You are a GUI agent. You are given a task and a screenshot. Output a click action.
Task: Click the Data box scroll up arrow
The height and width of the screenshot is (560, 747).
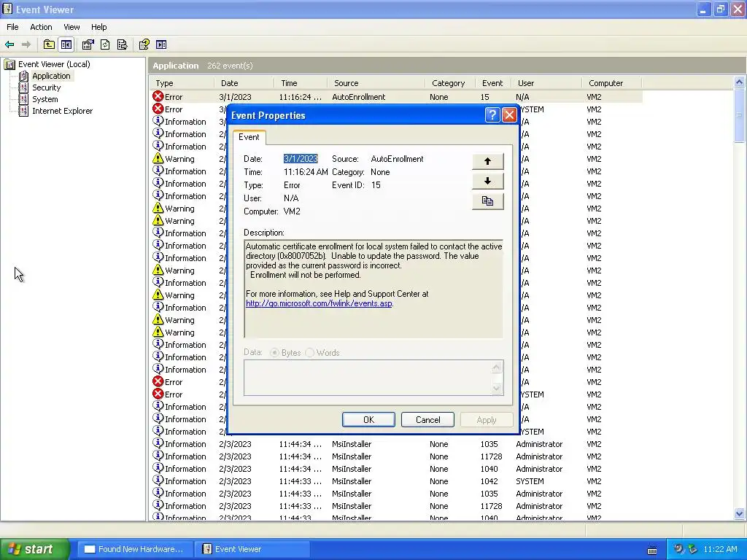tap(496, 367)
